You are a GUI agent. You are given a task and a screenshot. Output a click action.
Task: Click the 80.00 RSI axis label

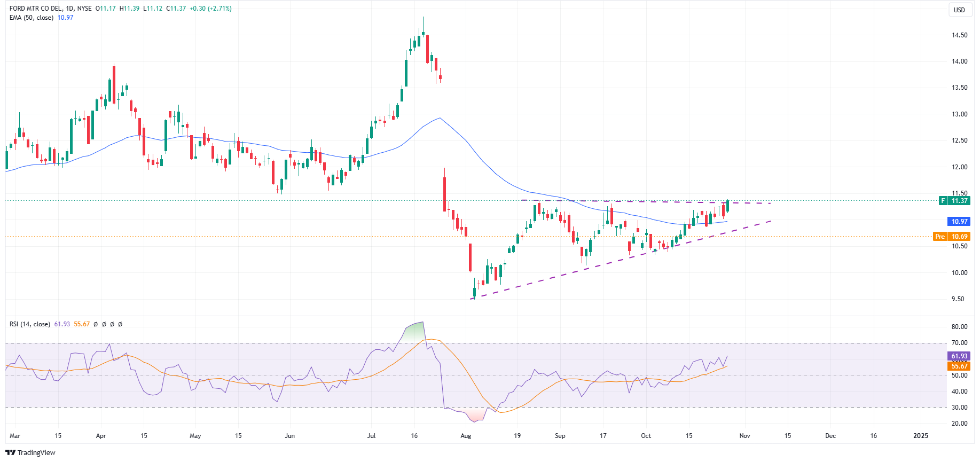[x=959, y=327]
